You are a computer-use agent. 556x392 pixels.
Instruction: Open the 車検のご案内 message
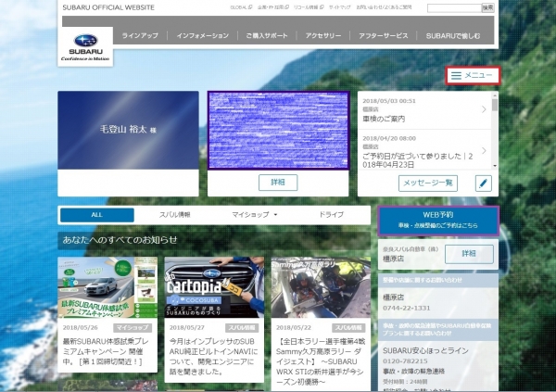(x=424, y=110)
